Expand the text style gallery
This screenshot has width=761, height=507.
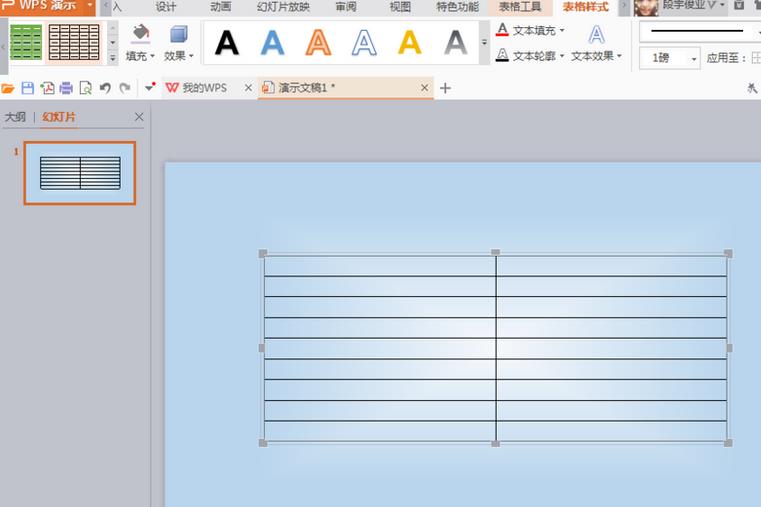[x=484, y=43]
